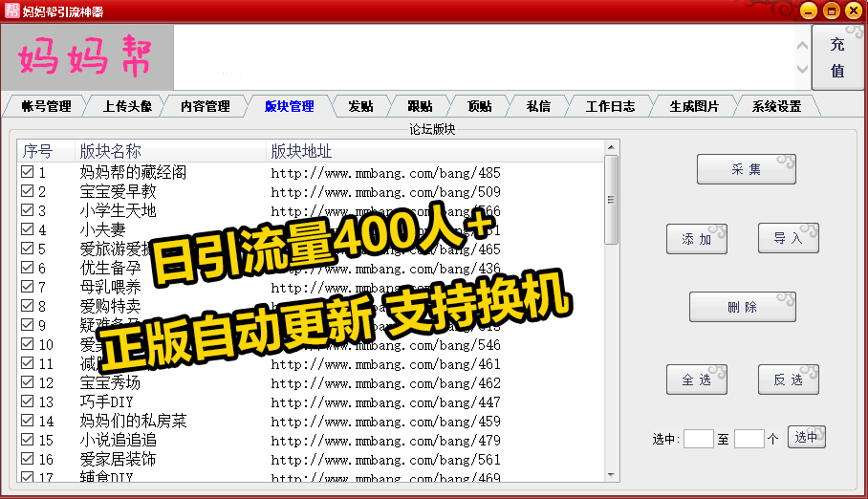The width and height of the screenshot is (868, 499).
Task: Click the 采集 collect button
Action: click(x=747, y=169)
